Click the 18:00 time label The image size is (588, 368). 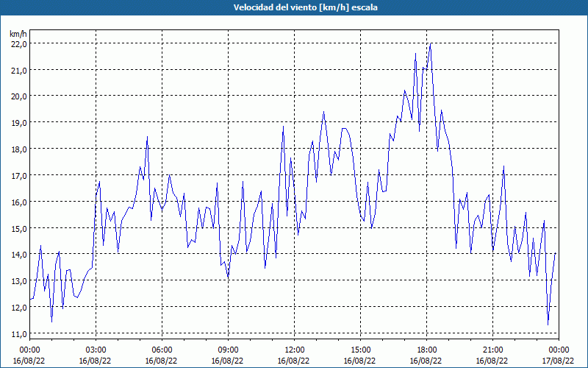tap(426, 350)
